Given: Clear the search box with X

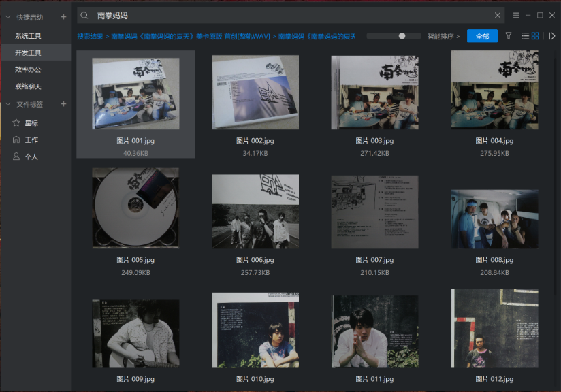Looking at the screenshot, I should click(498, 15).
